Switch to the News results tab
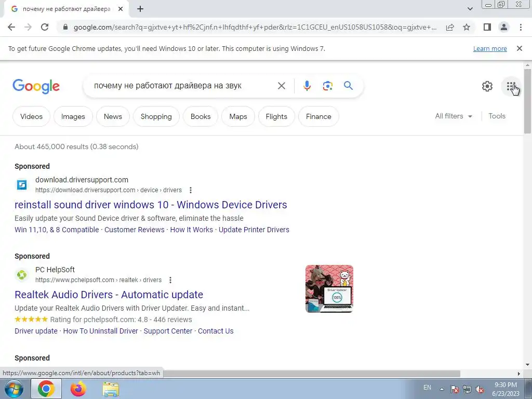Viewport: 532px width, 399px height. (x=113, y=116)
